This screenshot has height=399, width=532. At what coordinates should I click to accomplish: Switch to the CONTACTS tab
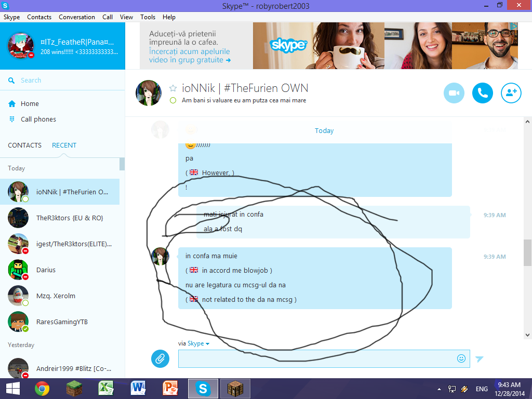point(25,145)
